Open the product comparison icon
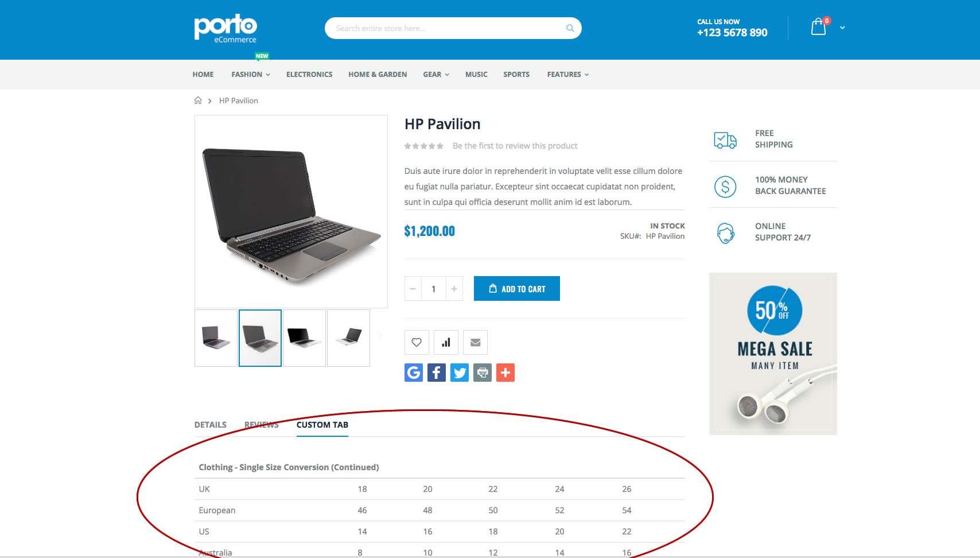Viewport: 980px width, 558px height. point(446,342)
